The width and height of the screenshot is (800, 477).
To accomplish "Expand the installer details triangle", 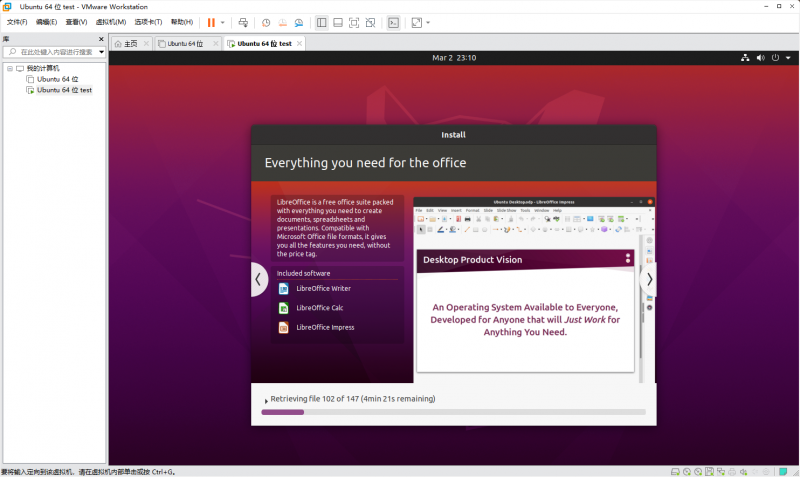I will point(265,400).
